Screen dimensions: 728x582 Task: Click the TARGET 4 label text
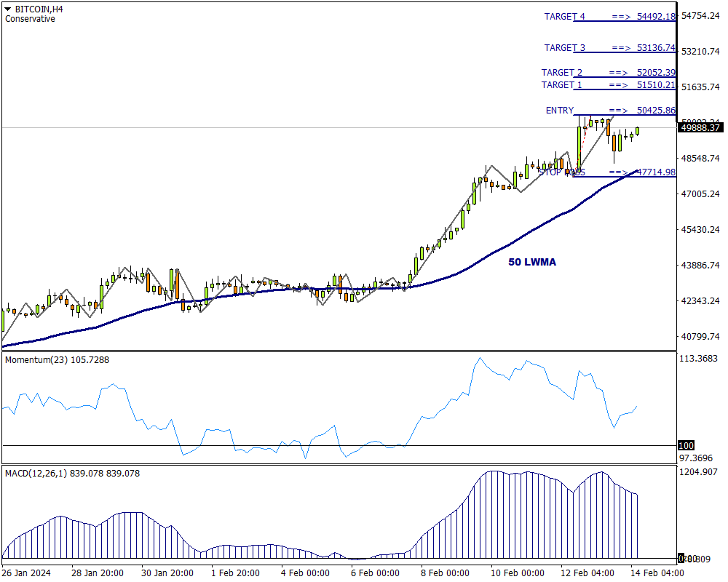click(x=564, y=16)
